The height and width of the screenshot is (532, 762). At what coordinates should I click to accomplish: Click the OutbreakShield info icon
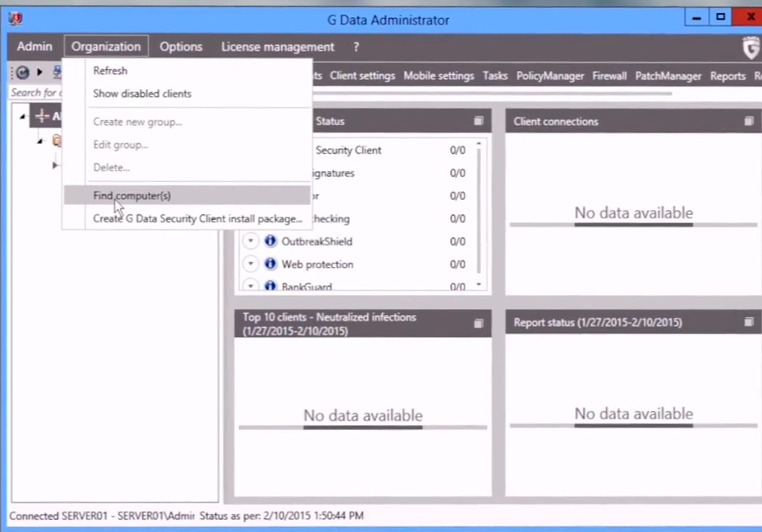click(x=270, y=241)
